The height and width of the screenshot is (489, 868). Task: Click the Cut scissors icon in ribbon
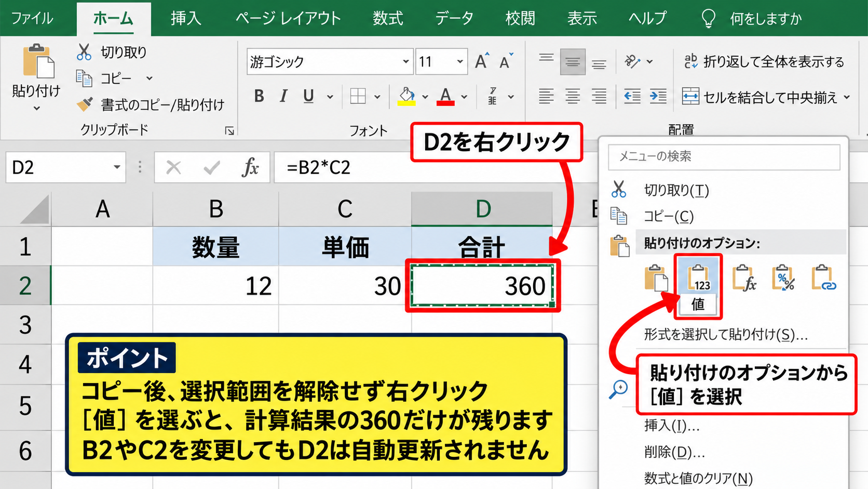pyautogui.click(x=84, y=52)
